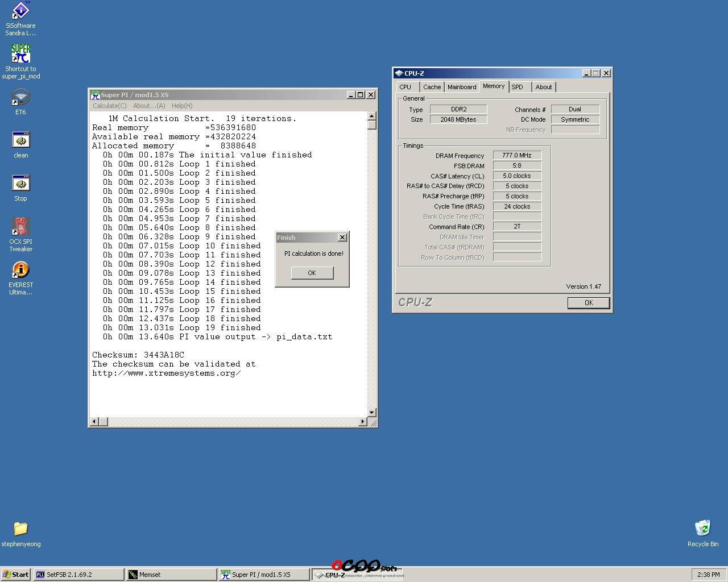Click right arrow of Super PI horizontal scrollbar
This screenshot has width=728, height=582.
(363, 421)
